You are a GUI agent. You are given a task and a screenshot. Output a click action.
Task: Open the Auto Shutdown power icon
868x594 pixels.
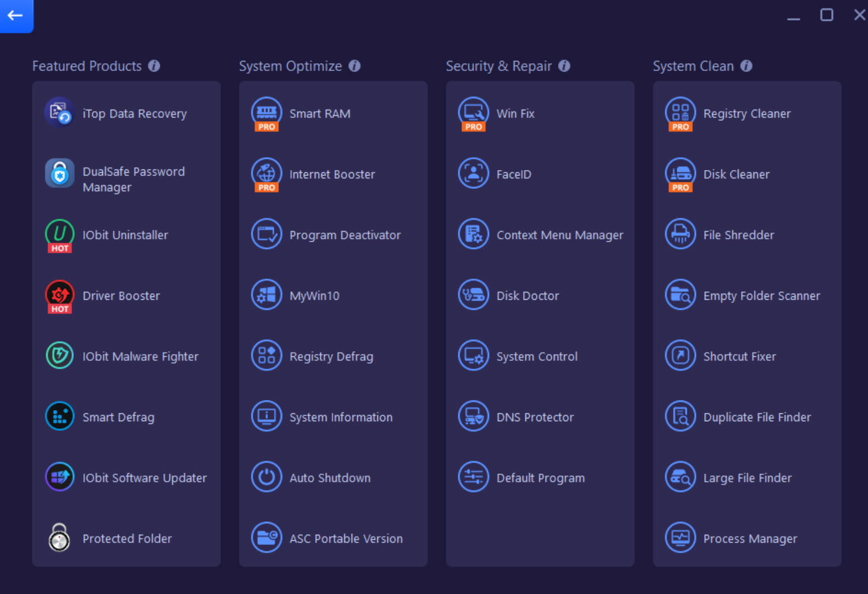click(267, 477)
